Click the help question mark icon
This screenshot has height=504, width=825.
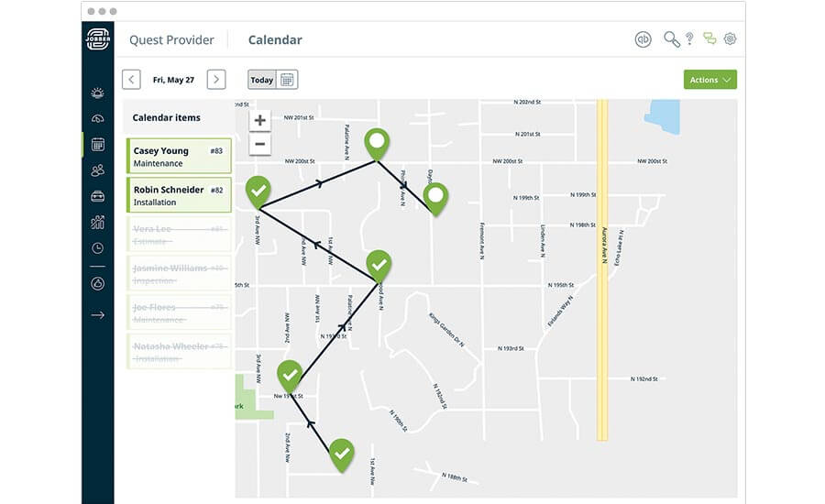point(689,38)
